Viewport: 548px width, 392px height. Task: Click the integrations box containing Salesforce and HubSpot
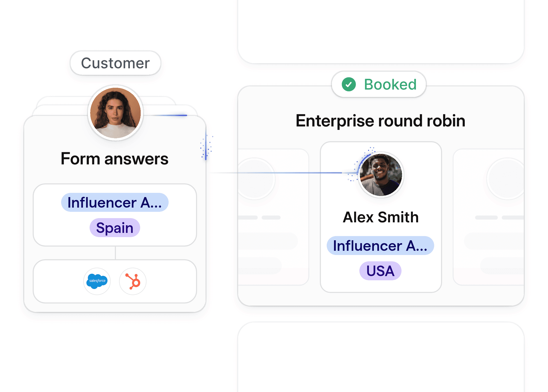(x=115, y=281)
